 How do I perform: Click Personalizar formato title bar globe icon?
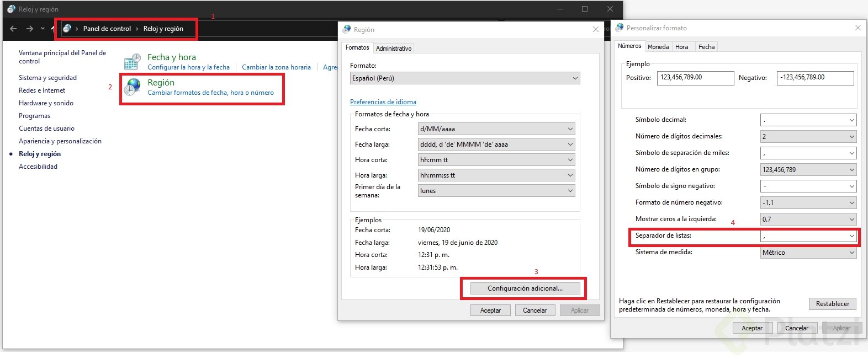[x=618, y=28]
